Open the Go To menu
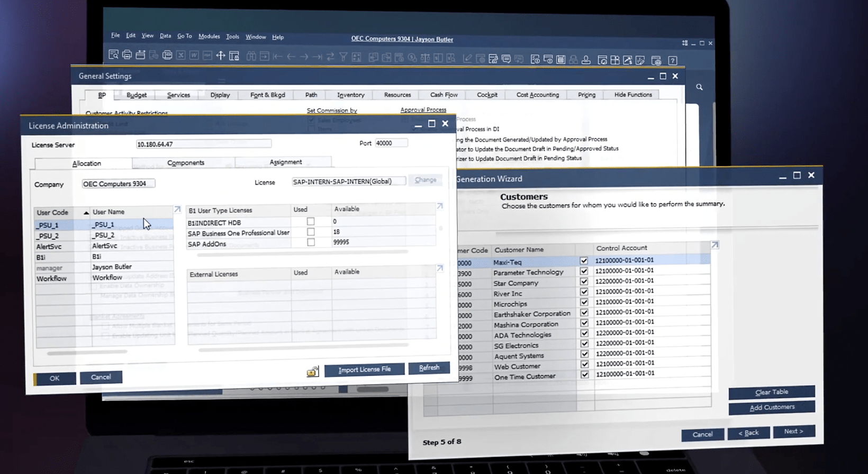This screenshot has width=868, height=474. (x=184, y=36)
